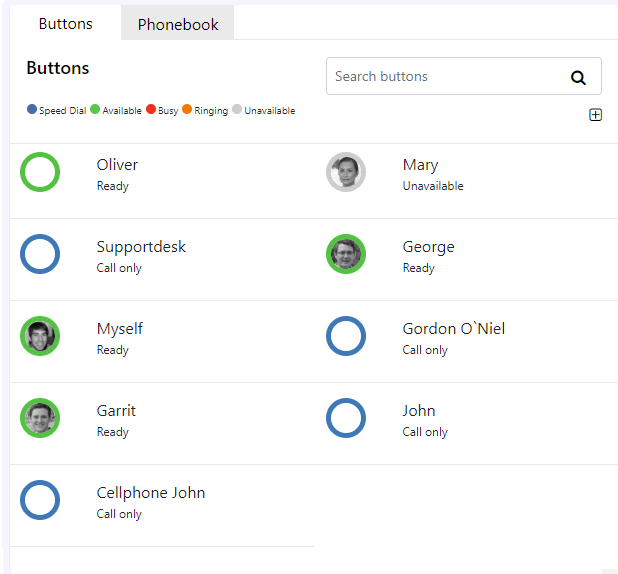Click Mary's avatar photo

point(346,172)
